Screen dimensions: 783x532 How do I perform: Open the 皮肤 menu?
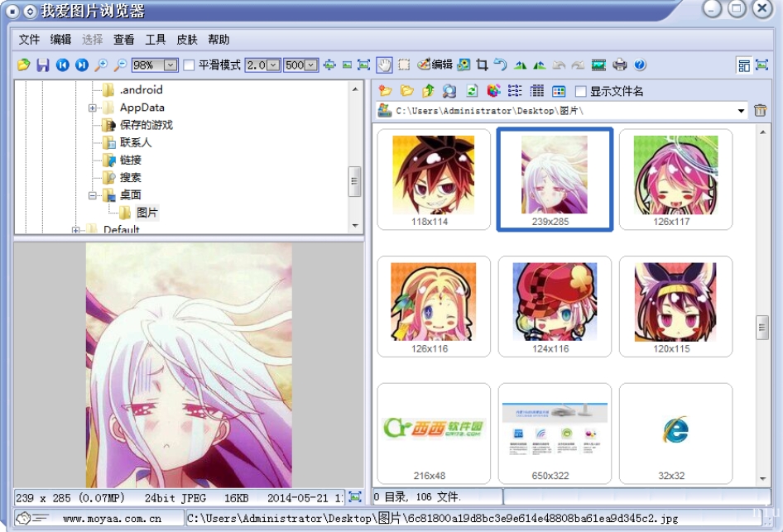tap(187, 40)
